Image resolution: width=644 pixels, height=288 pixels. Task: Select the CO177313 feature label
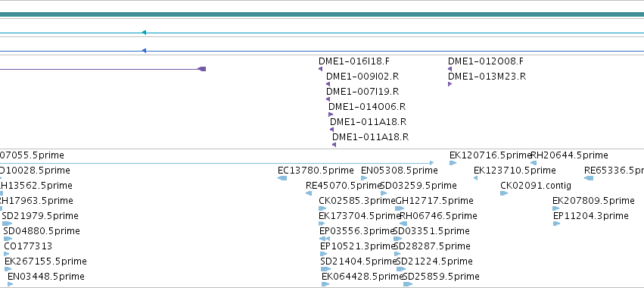(x=28, y=246)
